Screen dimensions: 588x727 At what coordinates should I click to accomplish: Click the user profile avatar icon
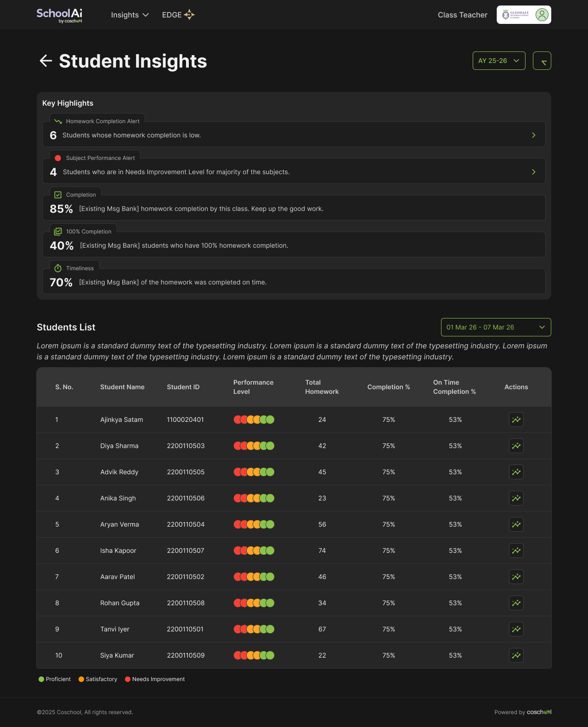pos(542,15)
